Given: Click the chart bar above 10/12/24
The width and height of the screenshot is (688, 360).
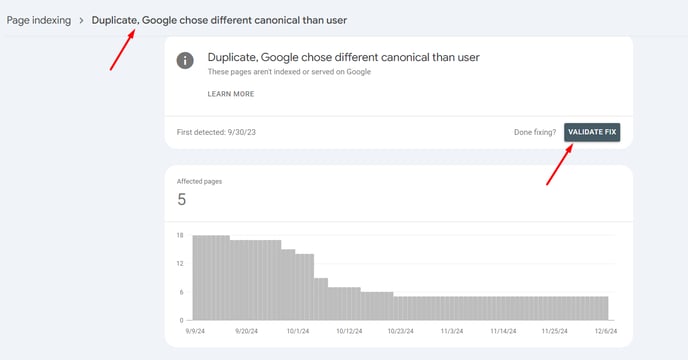Looking at the screenshot, I should click(x=349, y=304).
